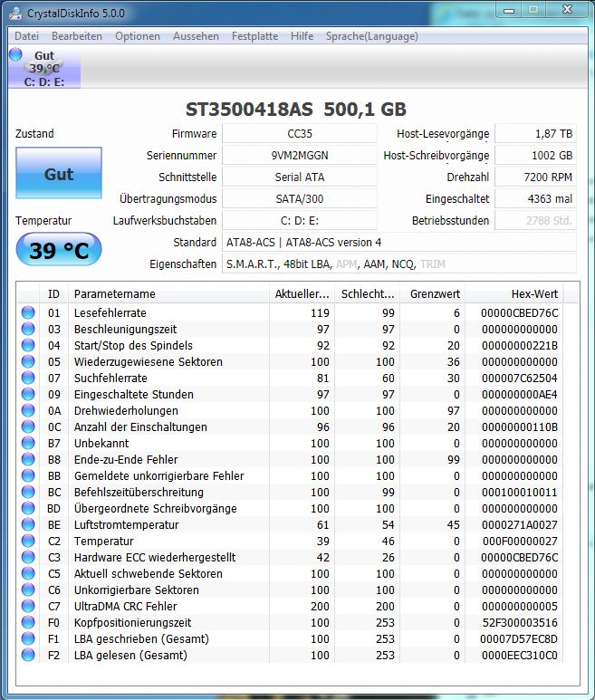This screenshot has height=700, width=595.
Task: Click status icon for Kopfpositionierungszeit row
Action: 28,622
